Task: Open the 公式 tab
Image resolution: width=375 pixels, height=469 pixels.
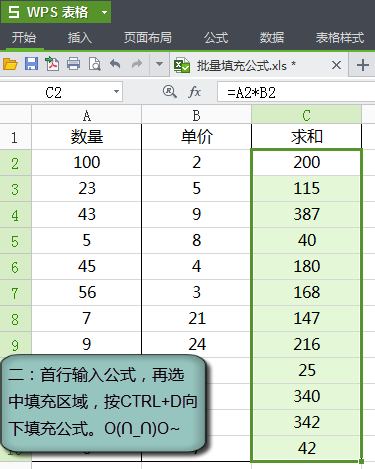Action: click(216, 37)
